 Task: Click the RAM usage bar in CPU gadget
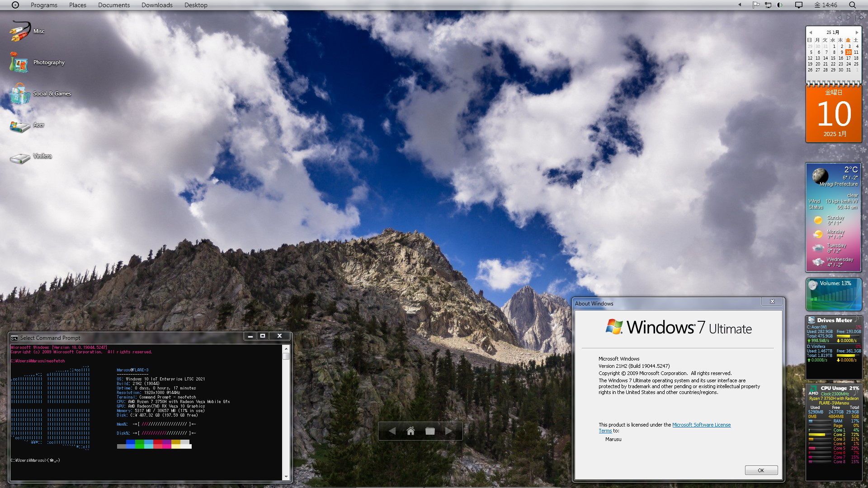coord(820,421)
